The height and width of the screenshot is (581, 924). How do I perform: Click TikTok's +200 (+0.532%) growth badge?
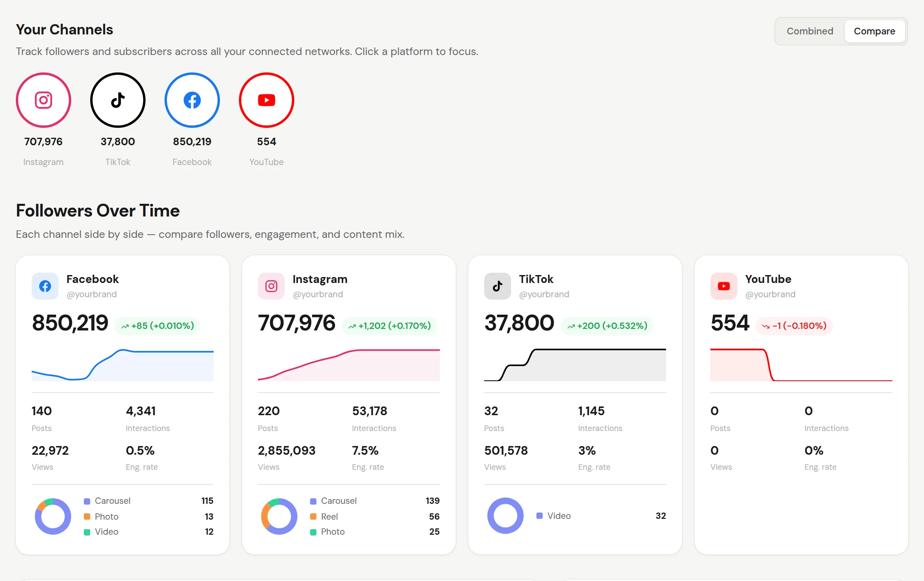pyautogui.click(x=607, y=326)
